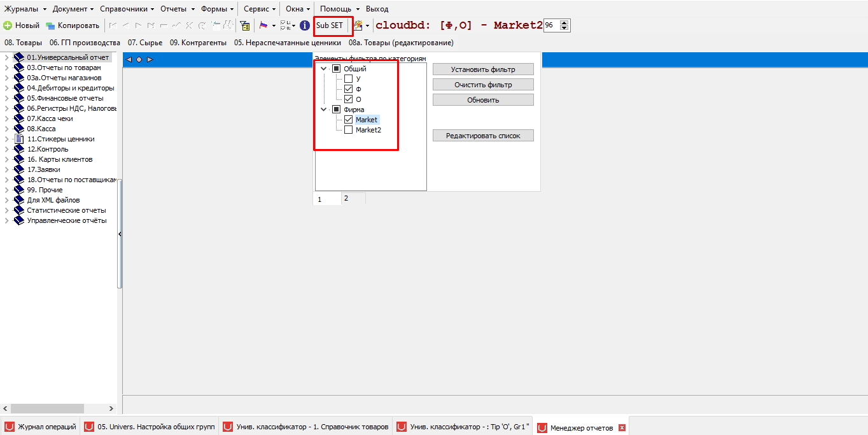Screen dimensions: 868x435
Task: Click the yellow table filter toolbar icon
Action: pyautogui.click(x=244, y=25)
